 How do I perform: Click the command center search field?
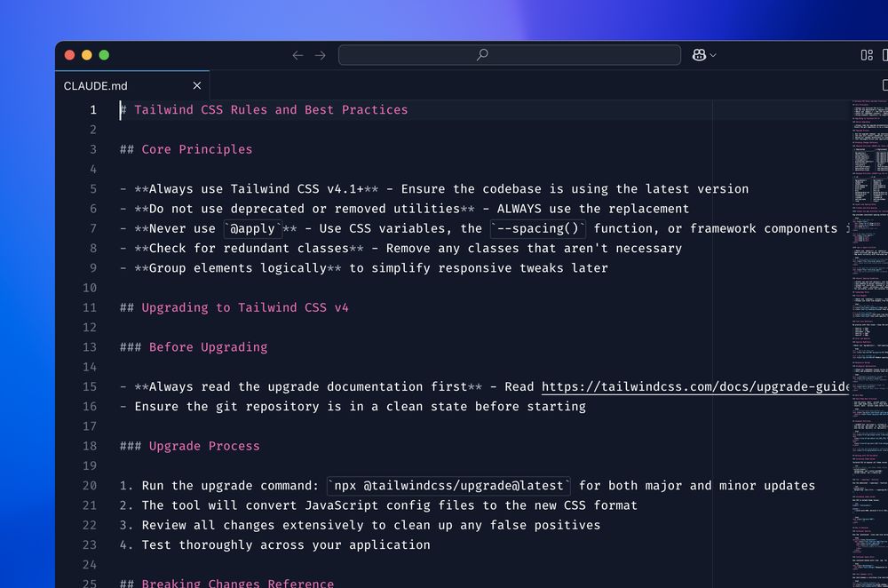point(509,55)
